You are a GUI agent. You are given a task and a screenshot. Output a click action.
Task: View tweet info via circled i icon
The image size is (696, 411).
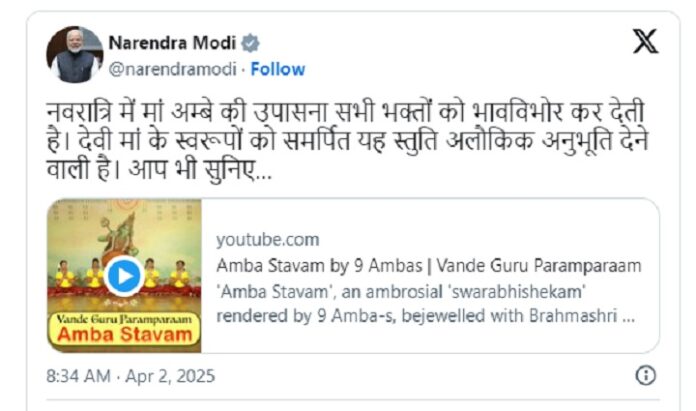tap(645, 375)
